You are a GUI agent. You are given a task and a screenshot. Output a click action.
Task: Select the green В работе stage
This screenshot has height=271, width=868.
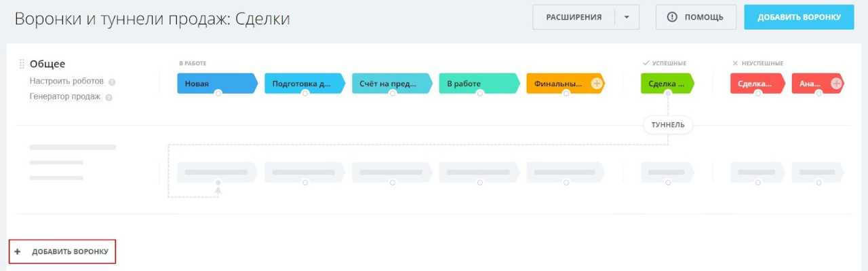click(x=480, y=84)
